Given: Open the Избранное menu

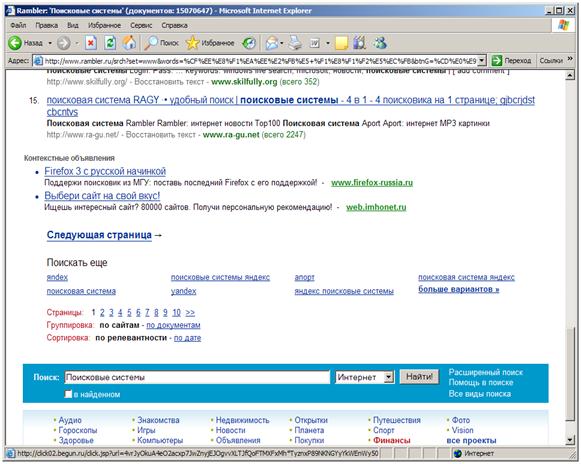Looking at the screenshot, I should point(104,25).
